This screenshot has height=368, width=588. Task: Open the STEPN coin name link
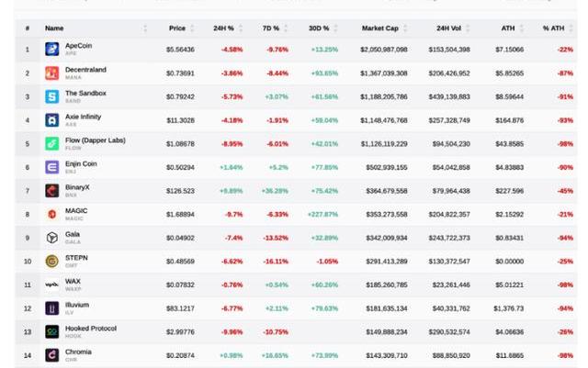76,258
